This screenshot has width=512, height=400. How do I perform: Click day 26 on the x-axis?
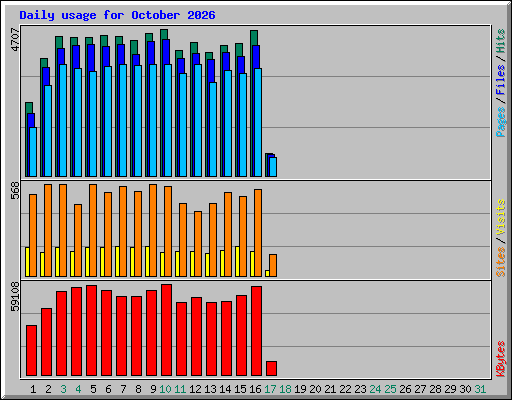pyautogui.click(x=405, y=389)
